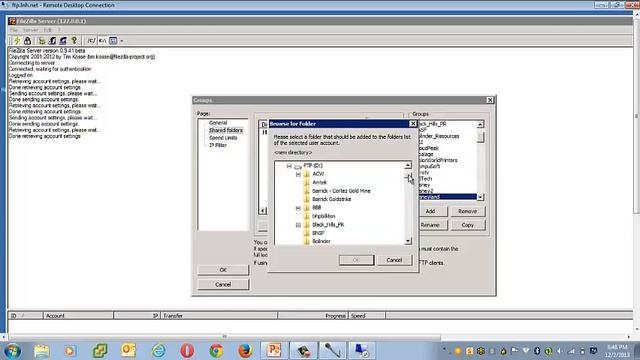Open the Groups editor toolbar icon
The height and width of the screenshot is (360, 640).
(63, 40)
